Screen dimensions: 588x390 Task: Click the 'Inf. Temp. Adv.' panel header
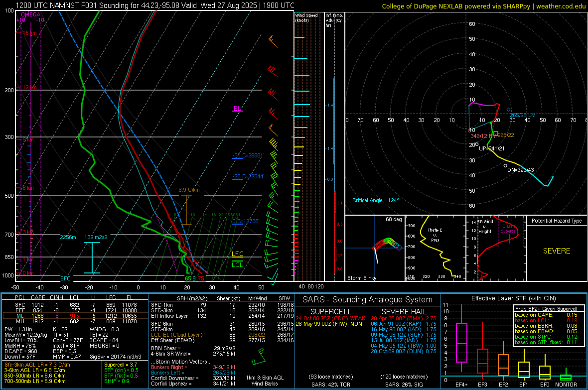[334, 20]
